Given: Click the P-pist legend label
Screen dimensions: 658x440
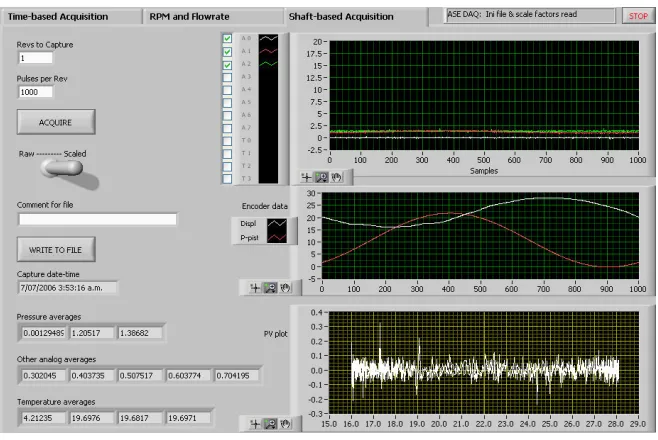Looking at the screenshot, I should point(249,238).
